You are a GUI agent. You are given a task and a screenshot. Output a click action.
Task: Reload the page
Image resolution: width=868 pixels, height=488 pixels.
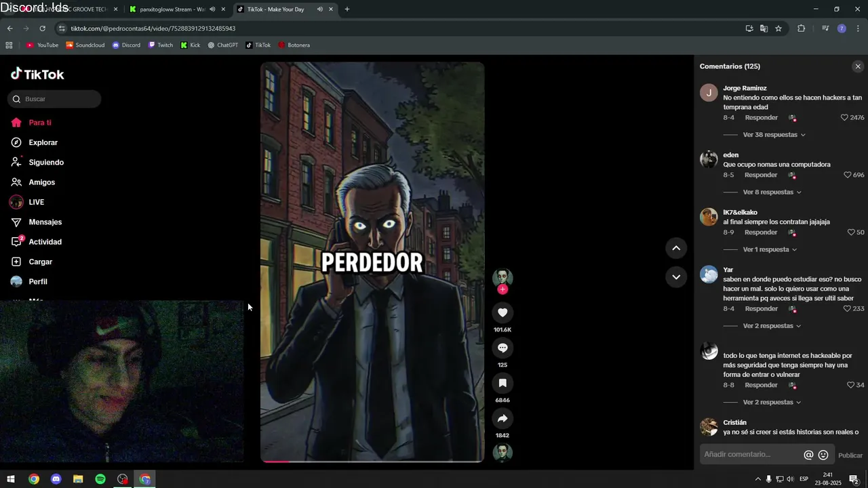pyautogui.click(x=42, y=28)
